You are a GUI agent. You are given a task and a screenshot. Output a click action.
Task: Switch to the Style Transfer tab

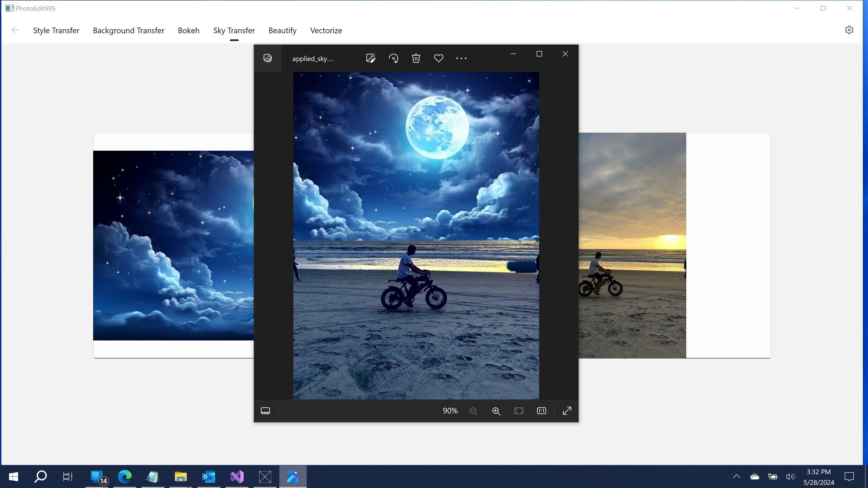[56, 30]
